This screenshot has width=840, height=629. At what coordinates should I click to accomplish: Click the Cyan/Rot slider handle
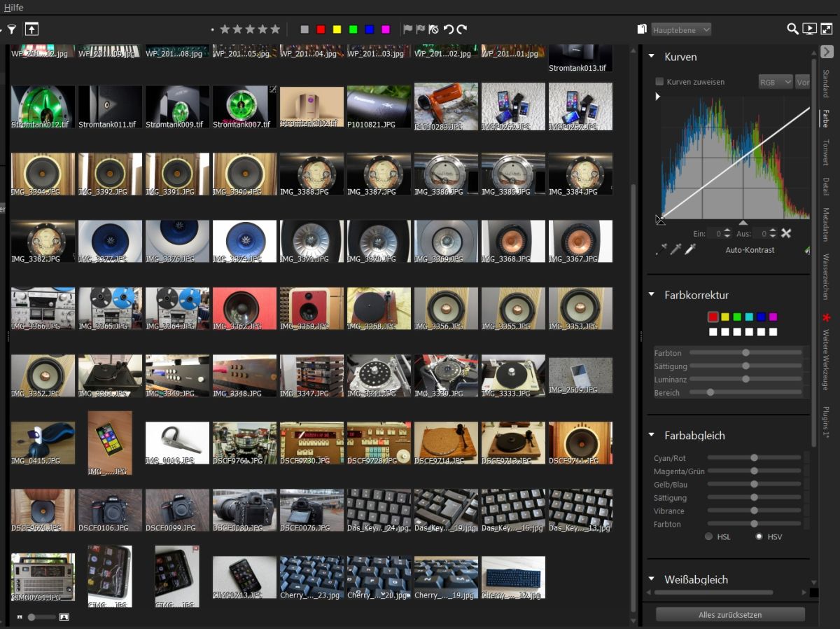click(755, 457)
